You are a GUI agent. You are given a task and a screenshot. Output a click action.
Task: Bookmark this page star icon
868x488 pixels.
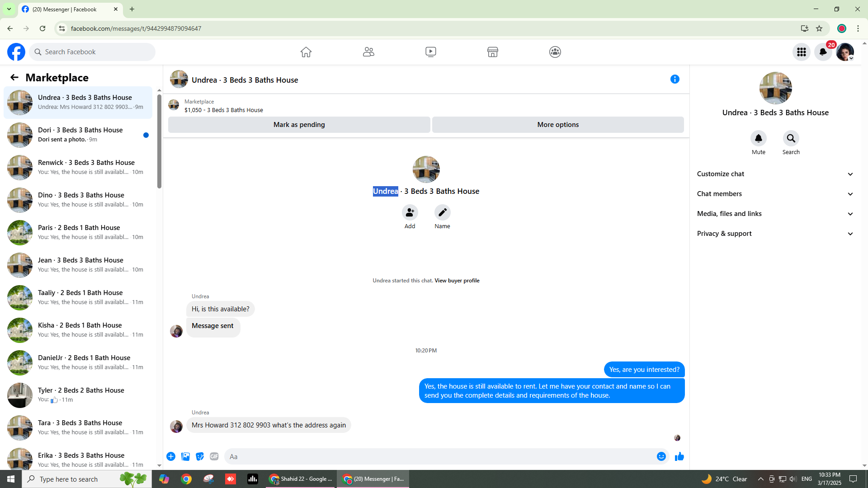pos(819,28)
